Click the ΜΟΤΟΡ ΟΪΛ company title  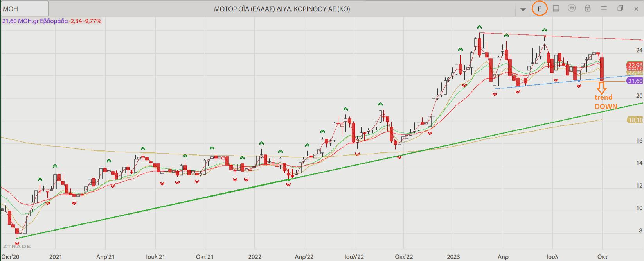pos(282,9)
